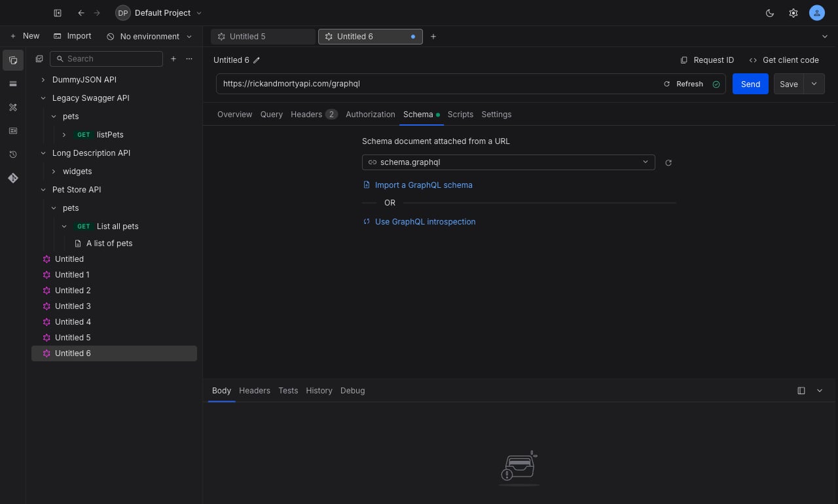
Task: Rename request with pencil icon
Action: pyautogui.click(x=257, y=60)
